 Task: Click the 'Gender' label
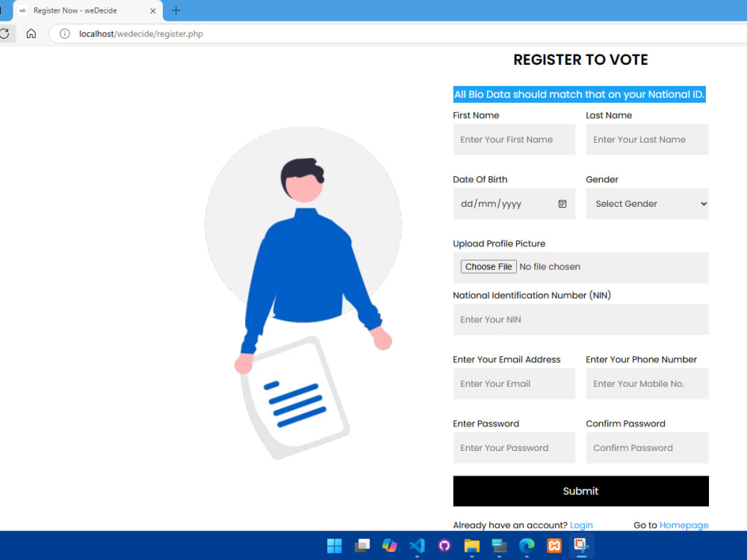coord(601,179)
